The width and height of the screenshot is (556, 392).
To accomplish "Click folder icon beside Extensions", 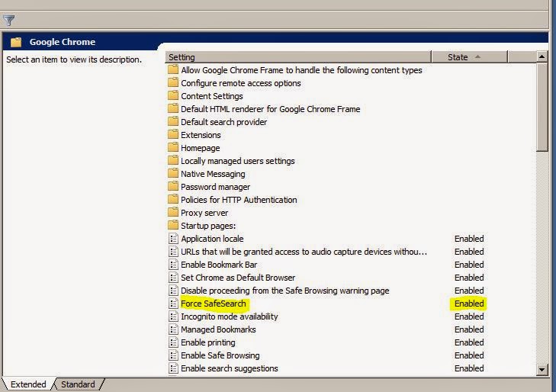I will click(173, 135).
